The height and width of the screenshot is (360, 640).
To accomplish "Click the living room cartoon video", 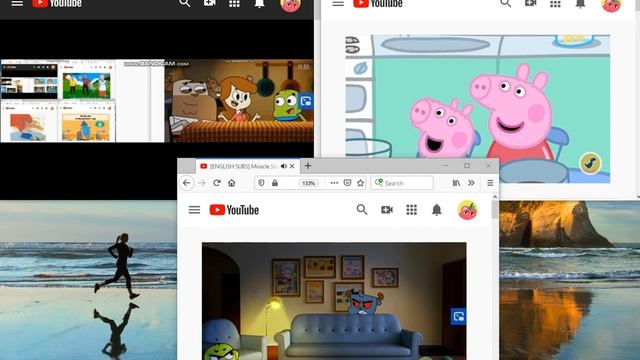I will 334,301.
